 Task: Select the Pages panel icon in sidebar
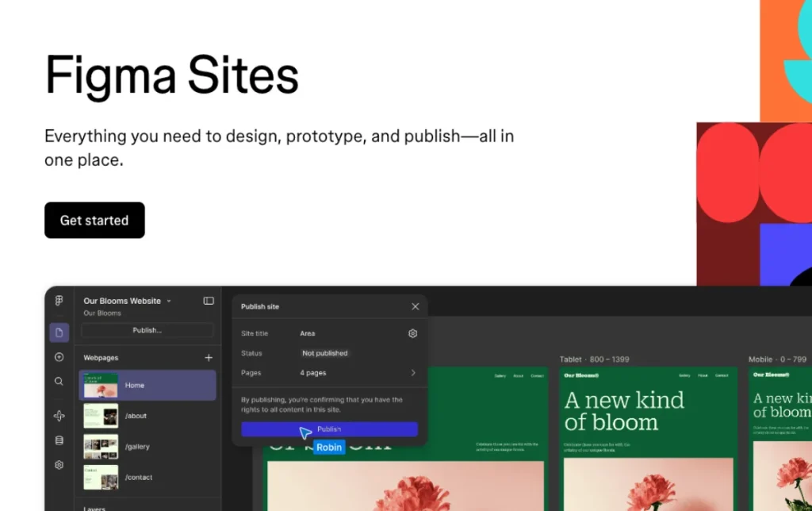click(59, 332)
